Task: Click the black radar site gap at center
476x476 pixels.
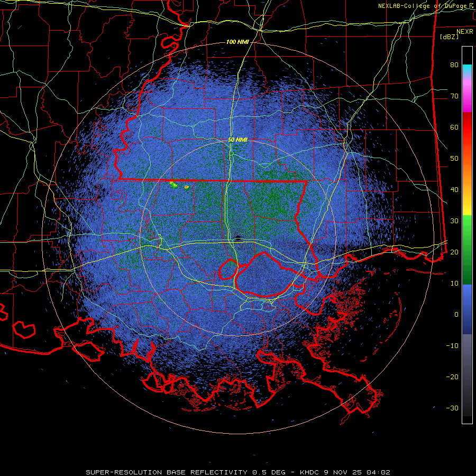Action: (x=237, y=237)
